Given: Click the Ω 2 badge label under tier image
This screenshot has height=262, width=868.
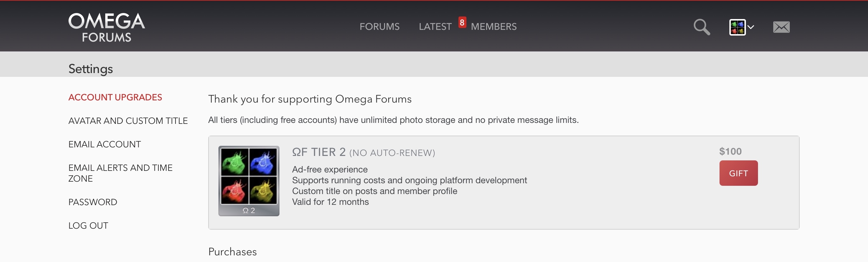Looking at the screenshot, I should [x=249, y=211].
